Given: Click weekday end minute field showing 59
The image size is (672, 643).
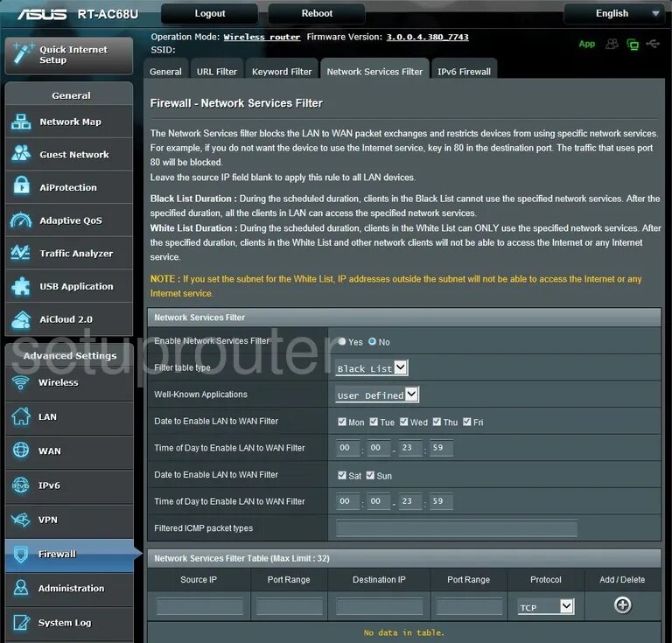Looking at the screenshot, I should pyautogui.click(x=441, y=448).
